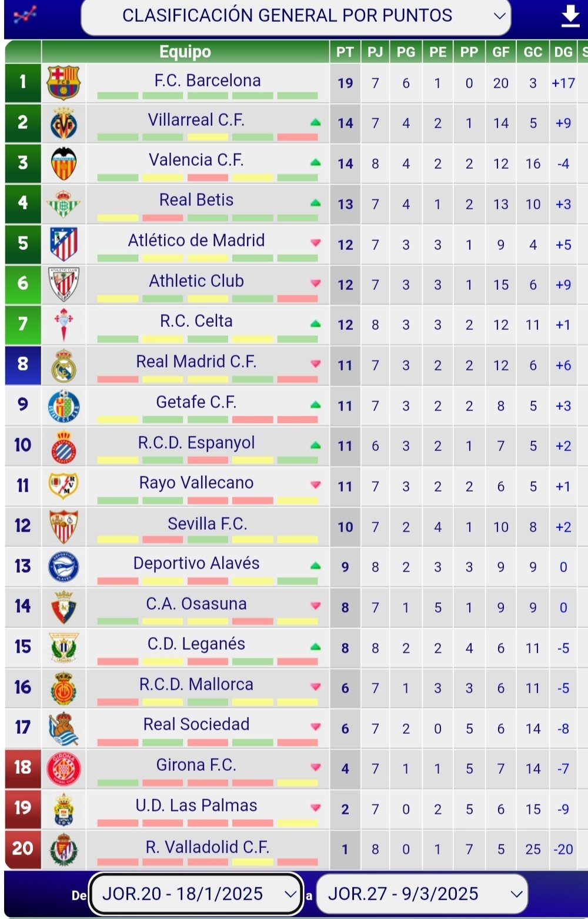Click the Getafe C.F. crest
The height and width of the screenshot is (919, 588).
pyautogui.click(x=64, y=406)
